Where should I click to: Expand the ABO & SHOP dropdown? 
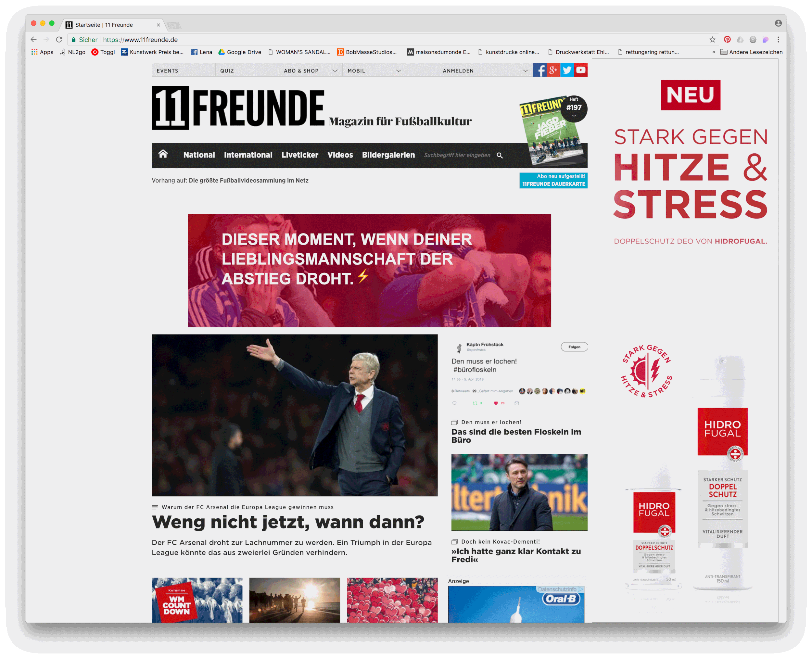tap(335, 70)
